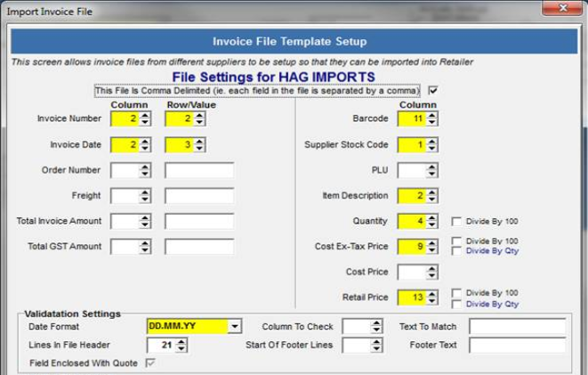The width and height of the screenshot is (588, 375).
Task: Click the Order Number row/value field
Action: (x=199, y=170)
